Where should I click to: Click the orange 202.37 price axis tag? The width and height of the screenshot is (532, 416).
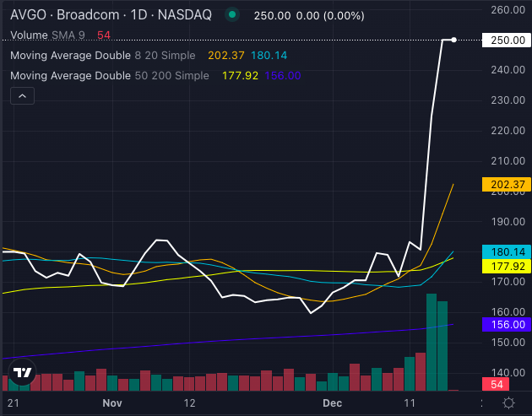(x=503, y=184)
